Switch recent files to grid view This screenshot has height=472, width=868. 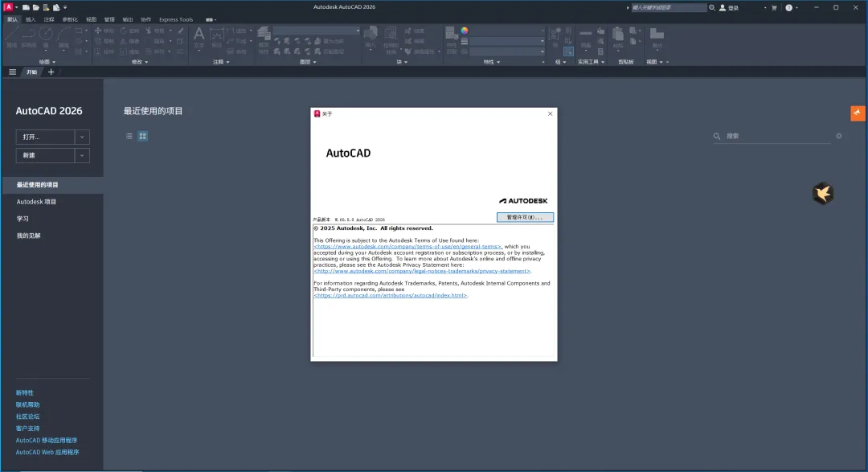(x=143, y=136)
